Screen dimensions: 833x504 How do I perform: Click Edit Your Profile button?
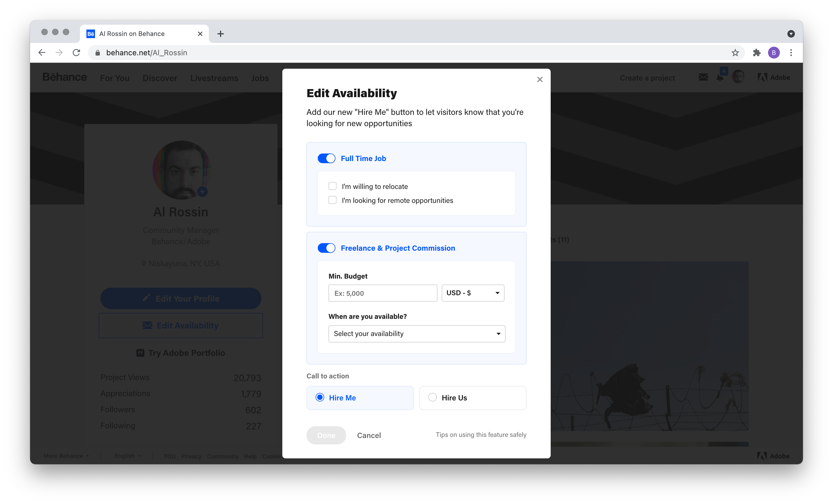click(x=181, y=298)
